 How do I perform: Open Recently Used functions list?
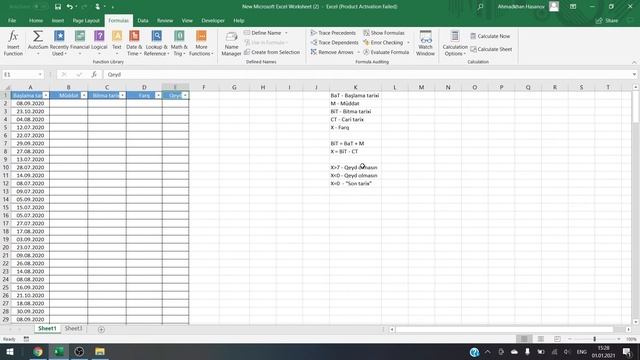tap(59, 43)
